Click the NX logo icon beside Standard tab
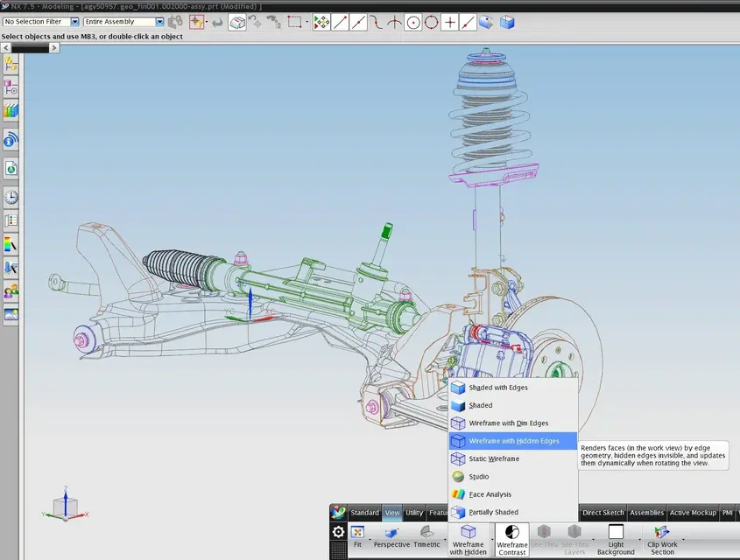740x560 pixels. click(x=338, y=513)
